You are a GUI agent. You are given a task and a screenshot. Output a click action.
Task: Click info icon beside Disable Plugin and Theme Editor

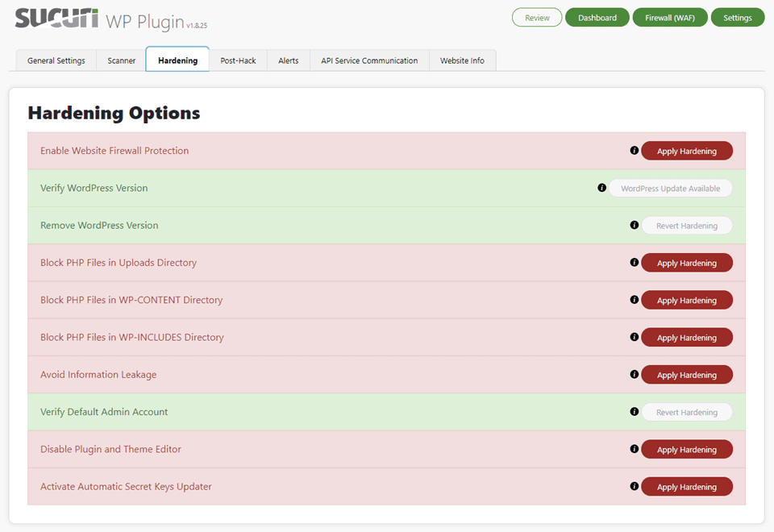(635, 449)
